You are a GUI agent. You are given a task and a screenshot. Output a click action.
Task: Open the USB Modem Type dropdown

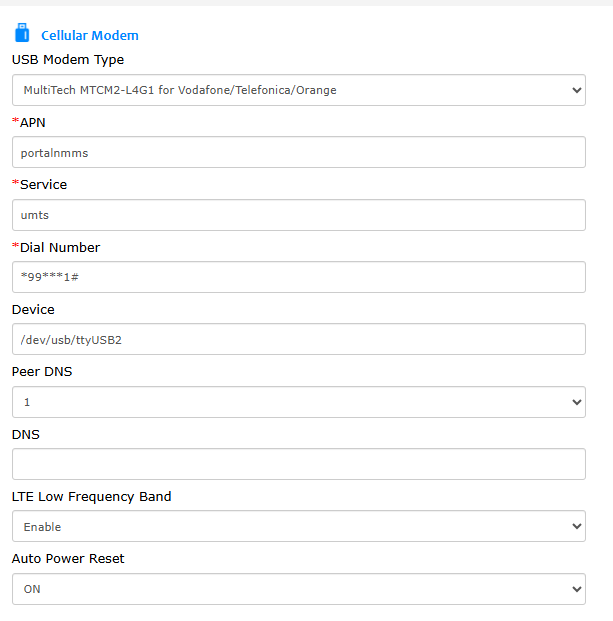[x=299, y=90]
